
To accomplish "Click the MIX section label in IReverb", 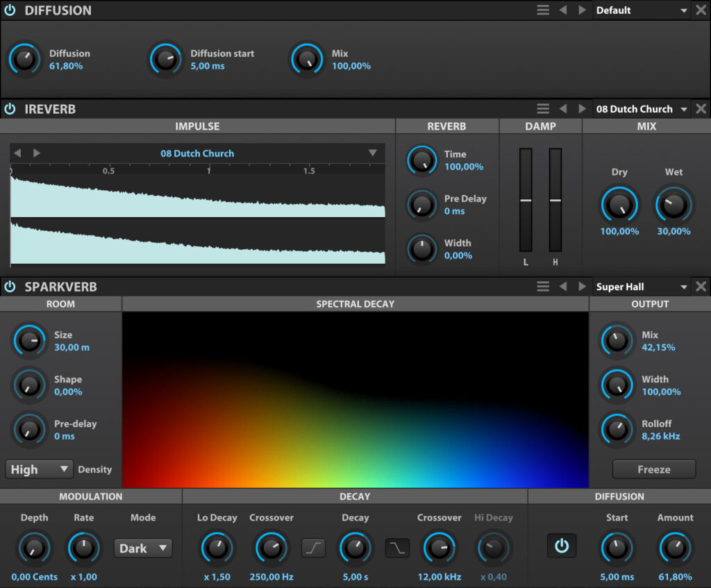I will point(646,126).
